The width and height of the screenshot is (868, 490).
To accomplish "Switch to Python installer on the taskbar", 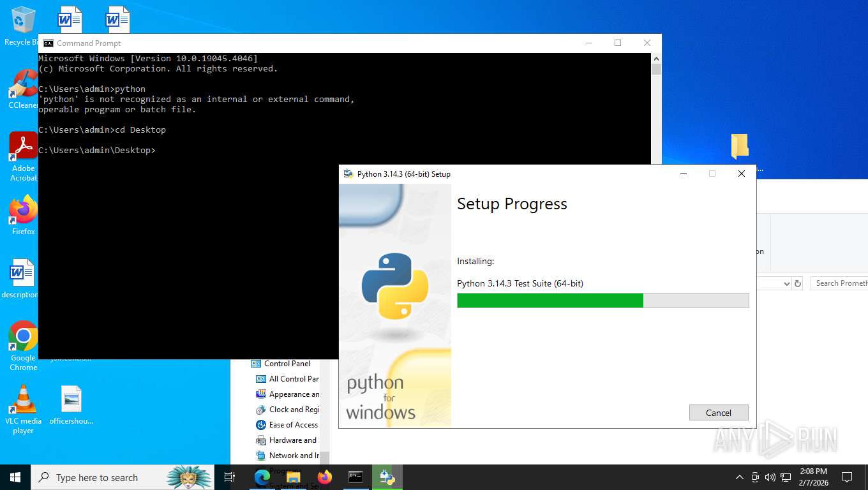I will click(387, 477).
